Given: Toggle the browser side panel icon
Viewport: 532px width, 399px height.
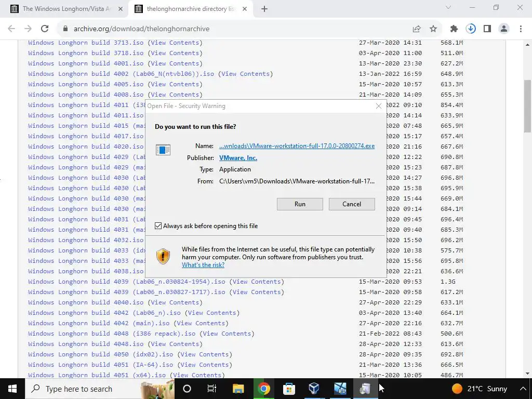Looking at the screenshot, I should pyautogui.click(x=487, y=29).
